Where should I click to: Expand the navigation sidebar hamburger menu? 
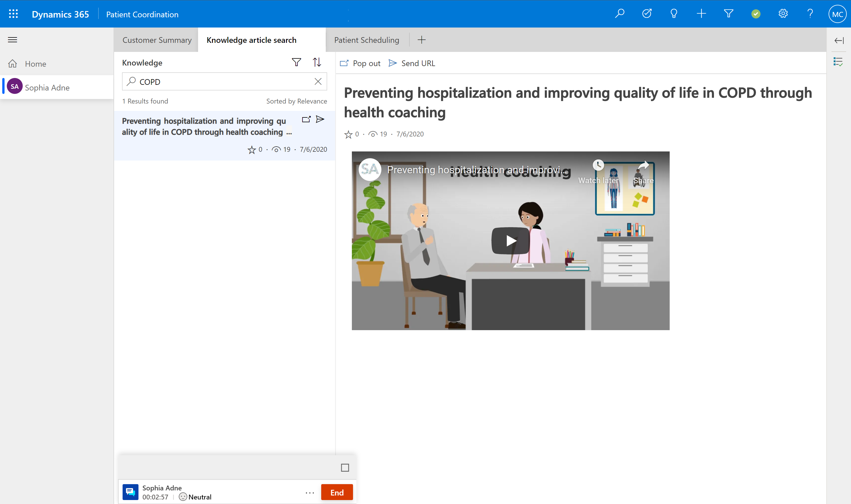tap(12, 40)
